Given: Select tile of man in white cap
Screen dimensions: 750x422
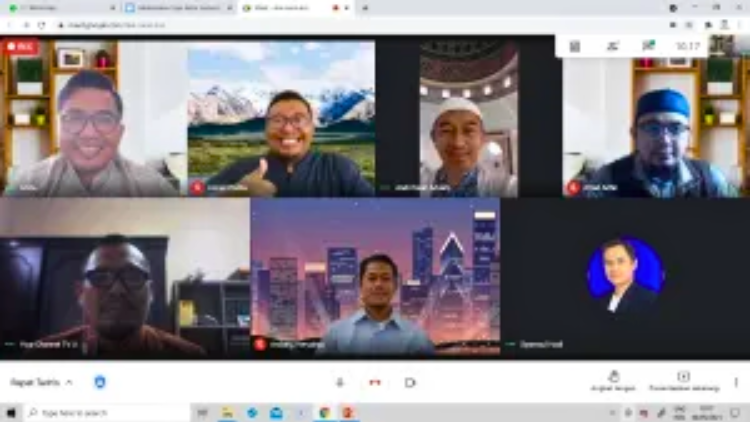Looking at the screenshot, I should point(469,119).
